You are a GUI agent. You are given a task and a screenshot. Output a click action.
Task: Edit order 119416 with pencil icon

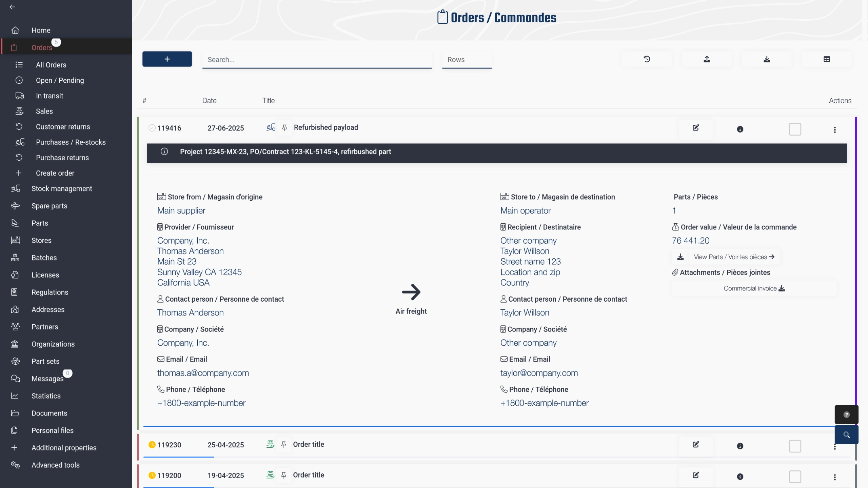coord(695,128)
